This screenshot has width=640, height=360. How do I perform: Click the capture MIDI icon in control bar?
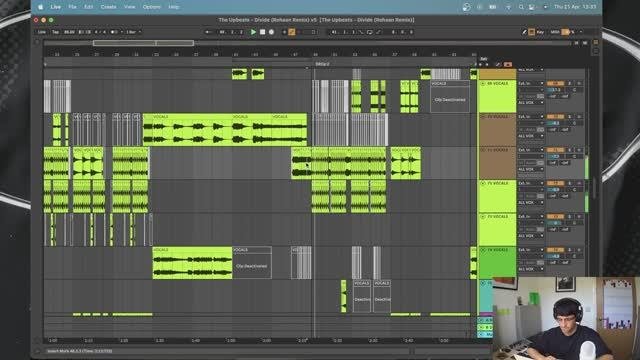point(313,32)
